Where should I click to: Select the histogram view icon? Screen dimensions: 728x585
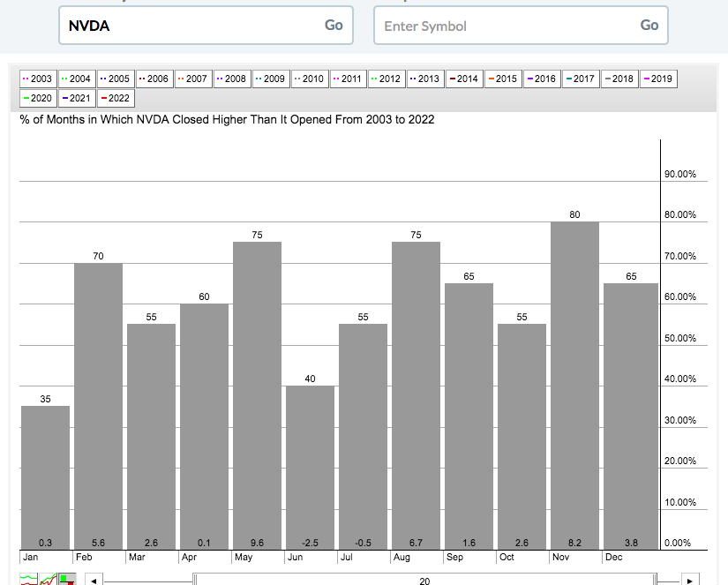67,579
